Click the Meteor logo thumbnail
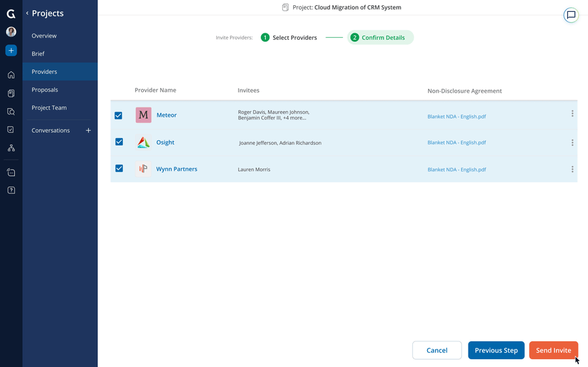The height and width of the screenshot is (367, 588). point(143,115)
